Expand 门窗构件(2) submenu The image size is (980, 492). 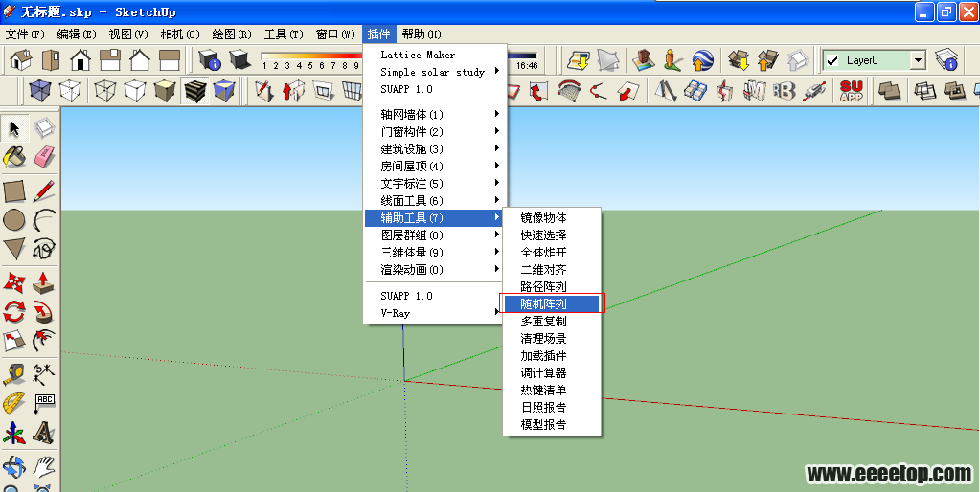(435, 132)
